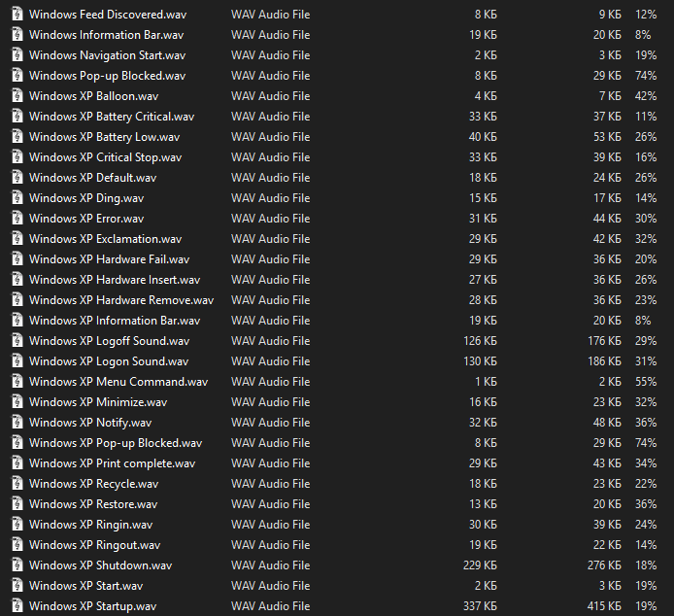Click the file icon for Windows XP Minimize.wav
Image resolution: width=674 pixels, height=616 pixels.
17,402
